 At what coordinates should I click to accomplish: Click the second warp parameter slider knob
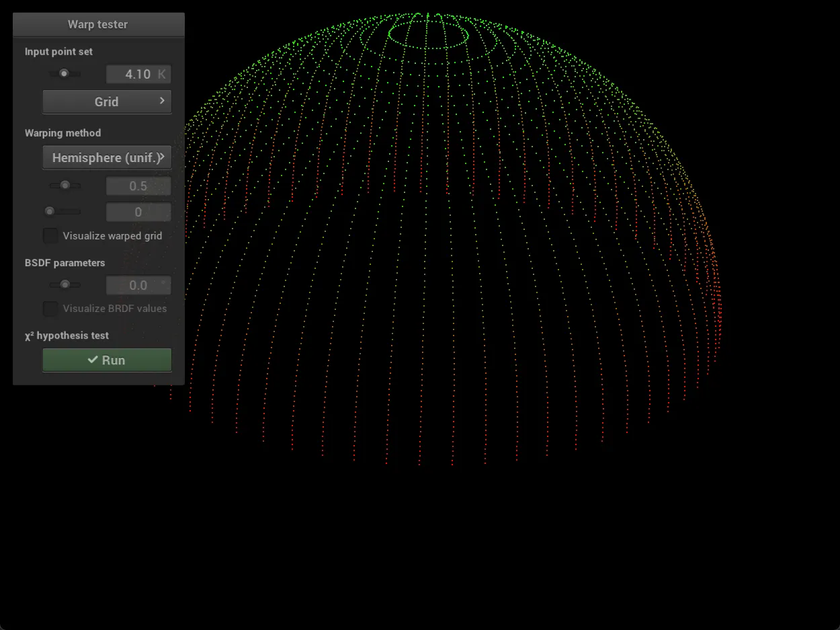click(x=51, y=211)
